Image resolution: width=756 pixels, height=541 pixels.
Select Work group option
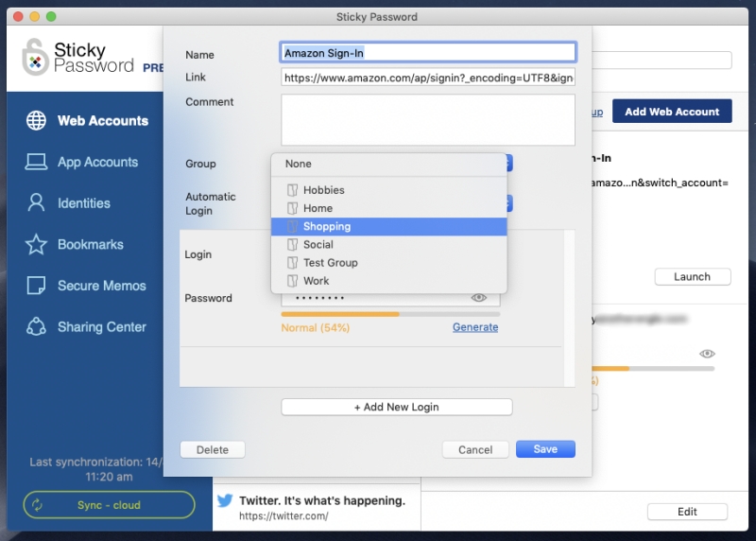click(389, 281)
